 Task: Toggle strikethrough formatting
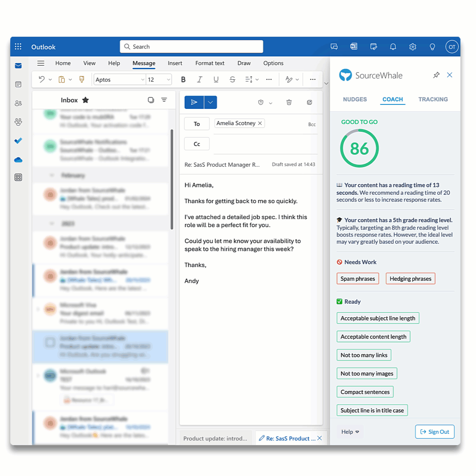coord(233,79)
